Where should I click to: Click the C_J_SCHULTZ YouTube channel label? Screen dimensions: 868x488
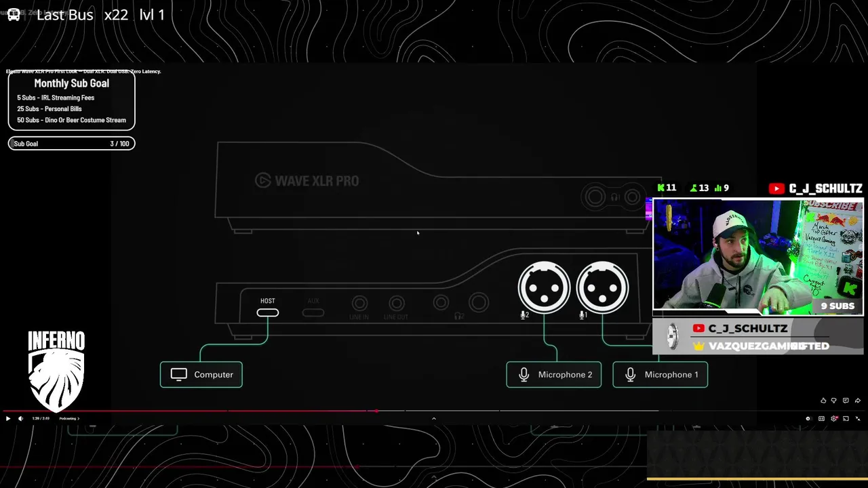pyautogui.click(x=816, y=188)
